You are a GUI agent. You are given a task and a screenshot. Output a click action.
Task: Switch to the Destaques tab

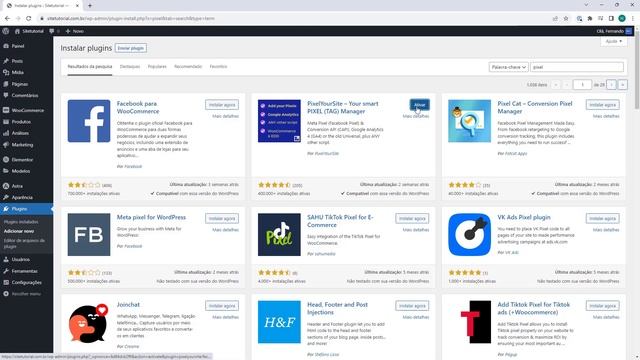tap(130, 67)
